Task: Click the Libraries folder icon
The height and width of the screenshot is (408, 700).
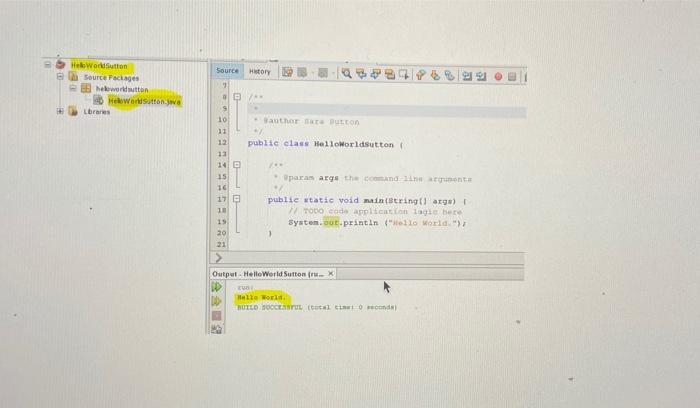Action: click(73, 111)
